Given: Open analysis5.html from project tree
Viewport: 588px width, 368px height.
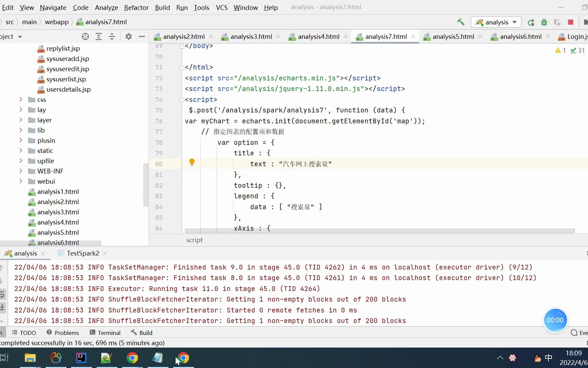Looking at the screenshot, I should 58,232.
